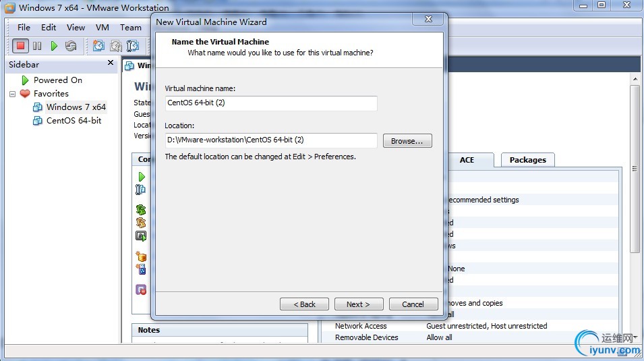The width and height of the screenshot is (644, 361).
Task: Click the lower orange arrows command icon
Action: click(141, 223)
